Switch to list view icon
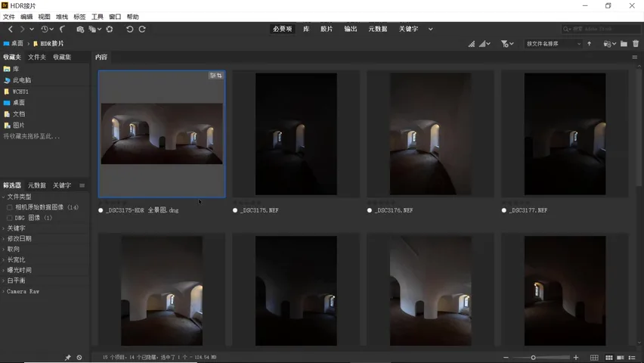 tap(632, 358)
